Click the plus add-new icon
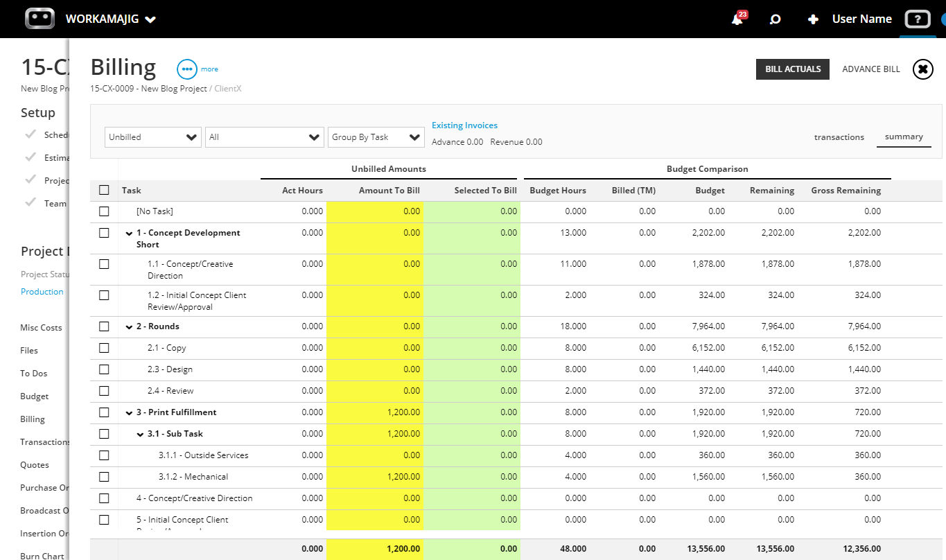 (x=814, y=19)
